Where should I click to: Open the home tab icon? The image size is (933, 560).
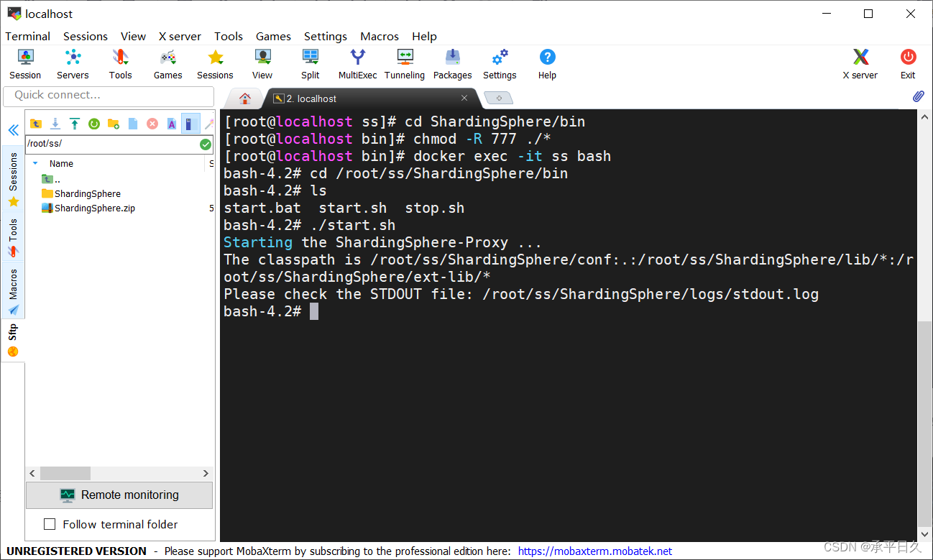(x=245, y=98)
